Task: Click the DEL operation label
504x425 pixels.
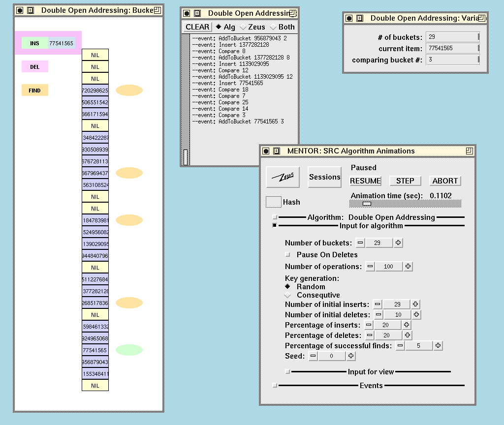Action: tap(35, 67)
